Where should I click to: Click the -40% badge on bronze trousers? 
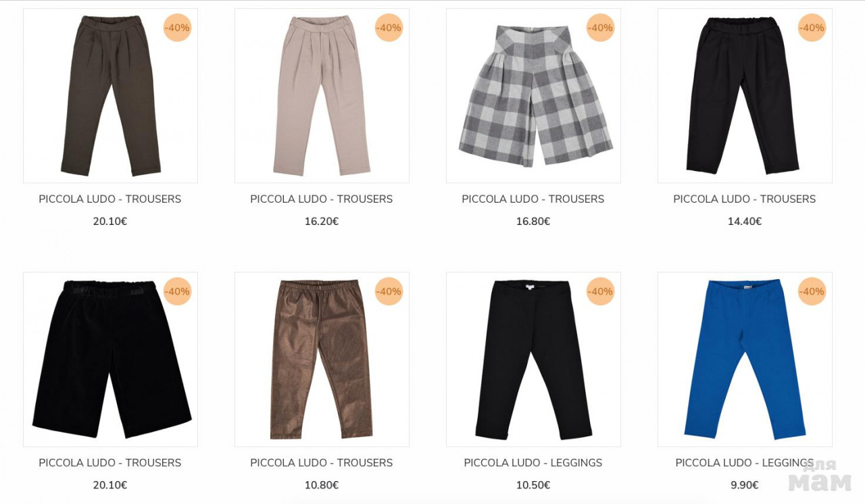(x=389, y=291)
